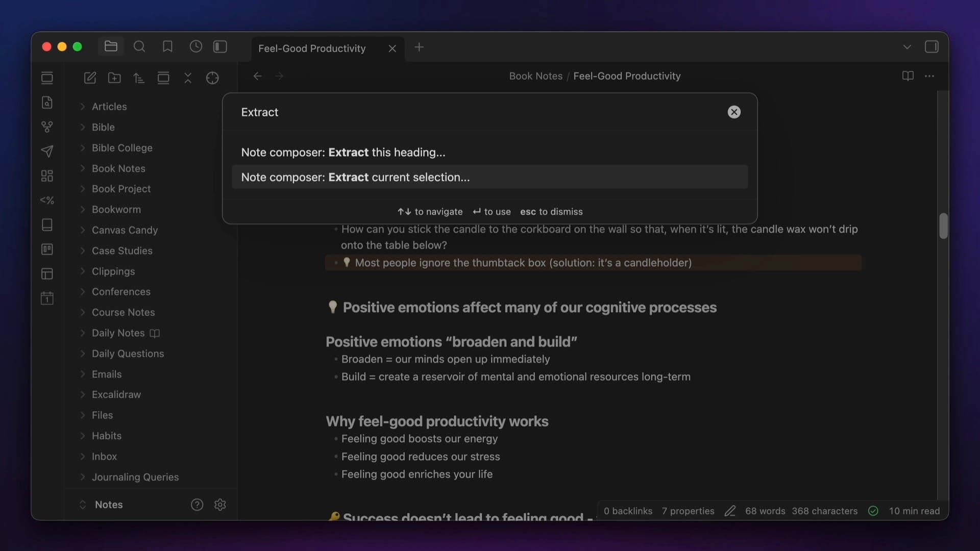The height and width of the screenshot is (551, 980).
Task: Open search with magnifier icon
Action: pyautogui.click(x=139, y=47)
